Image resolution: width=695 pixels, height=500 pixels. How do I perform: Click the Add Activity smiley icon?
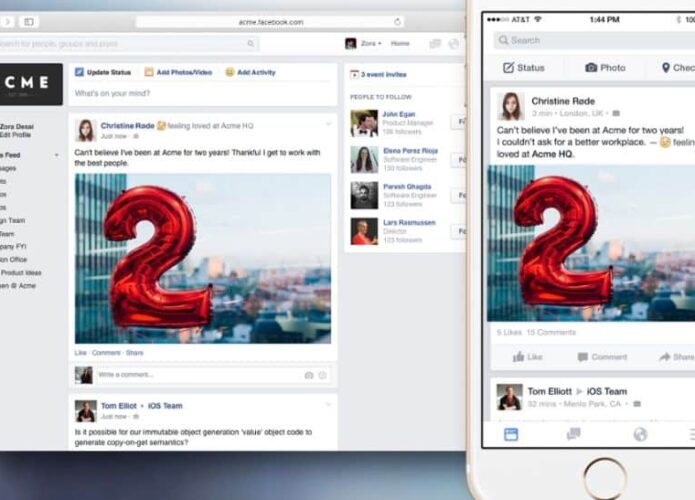[230, 72]
